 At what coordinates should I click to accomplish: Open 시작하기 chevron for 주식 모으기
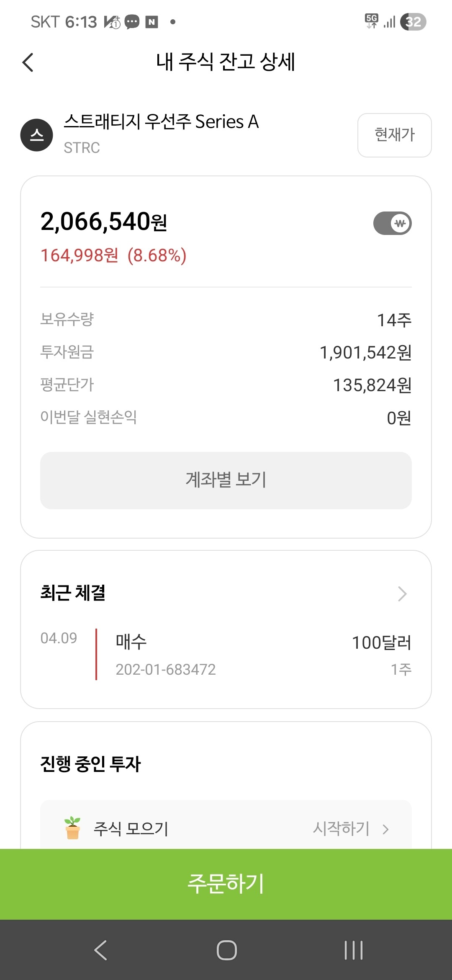pyautogui.click(x=386, y=829)
